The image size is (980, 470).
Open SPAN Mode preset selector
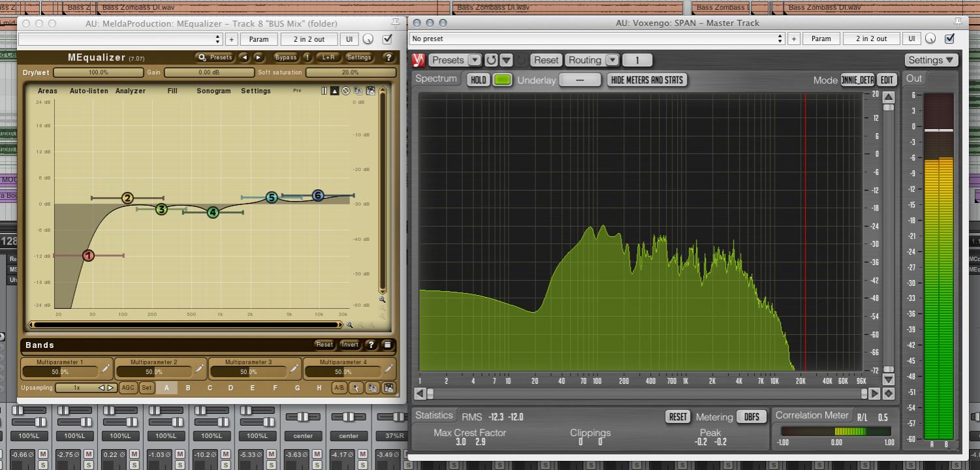point(857,80)
